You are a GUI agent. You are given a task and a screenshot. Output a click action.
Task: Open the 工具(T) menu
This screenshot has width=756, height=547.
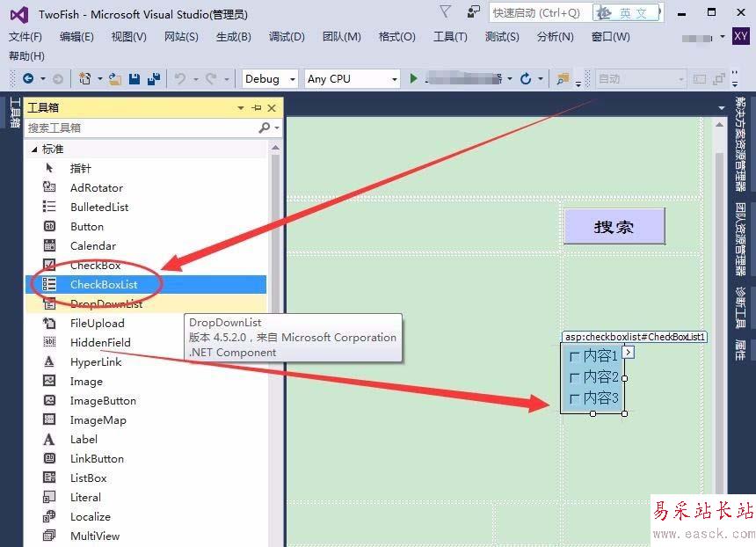450,37
